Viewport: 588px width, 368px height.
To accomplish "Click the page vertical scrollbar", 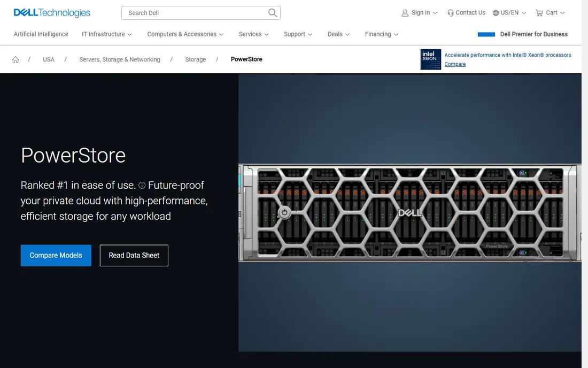I will click(x=585, y=184).
